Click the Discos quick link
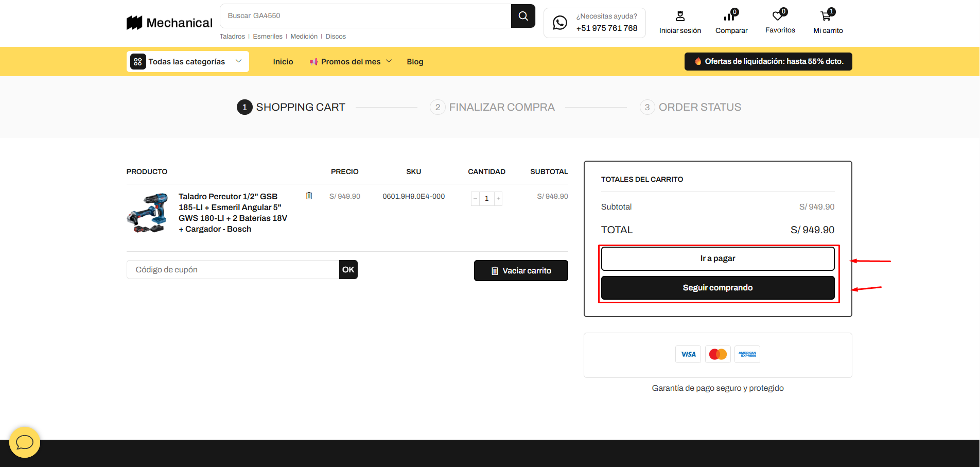This screenshot has width=980, height=467. (336, 37)
